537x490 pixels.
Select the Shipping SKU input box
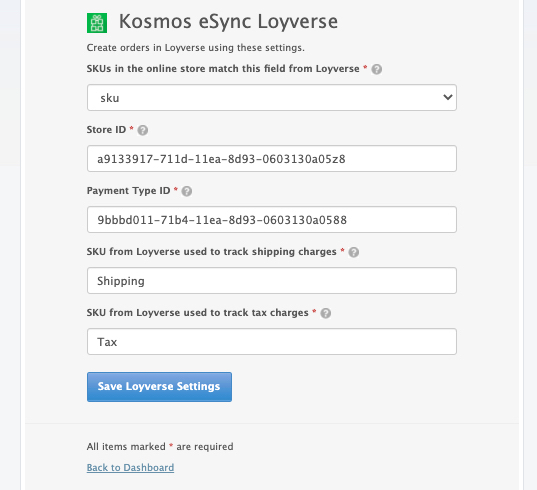272,280
